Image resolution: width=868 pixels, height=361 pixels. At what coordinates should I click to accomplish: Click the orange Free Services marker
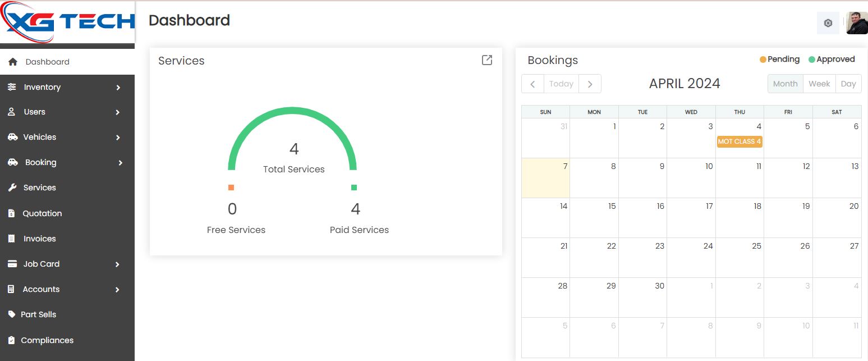point(231,188)
